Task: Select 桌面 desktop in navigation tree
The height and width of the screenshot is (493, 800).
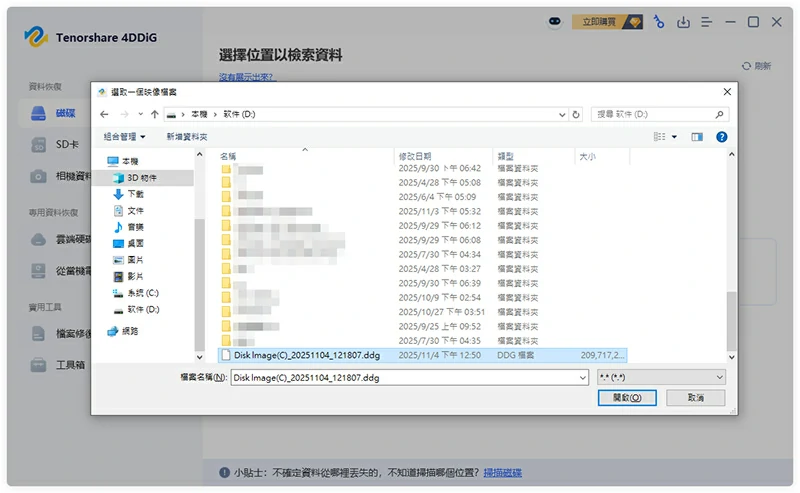Action: point(129,243)
